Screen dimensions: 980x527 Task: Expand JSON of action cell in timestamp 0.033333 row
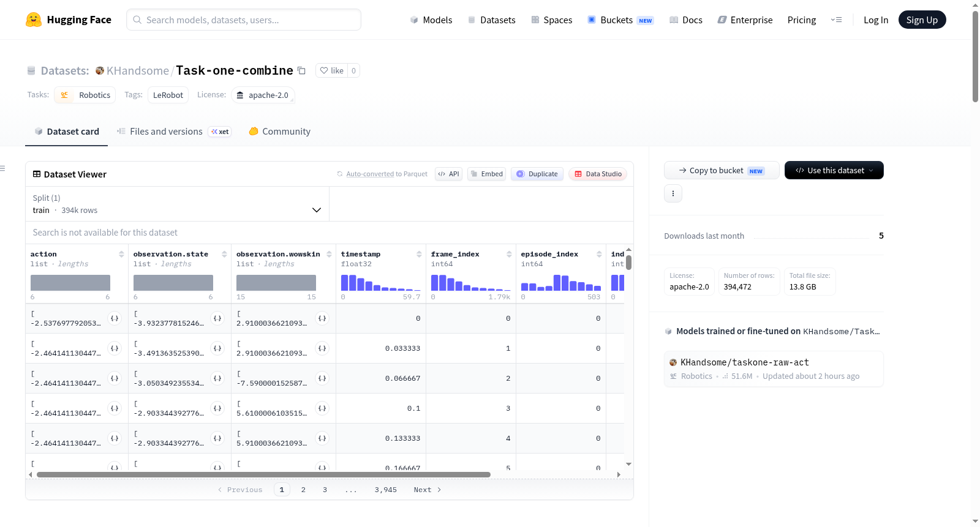115,348
